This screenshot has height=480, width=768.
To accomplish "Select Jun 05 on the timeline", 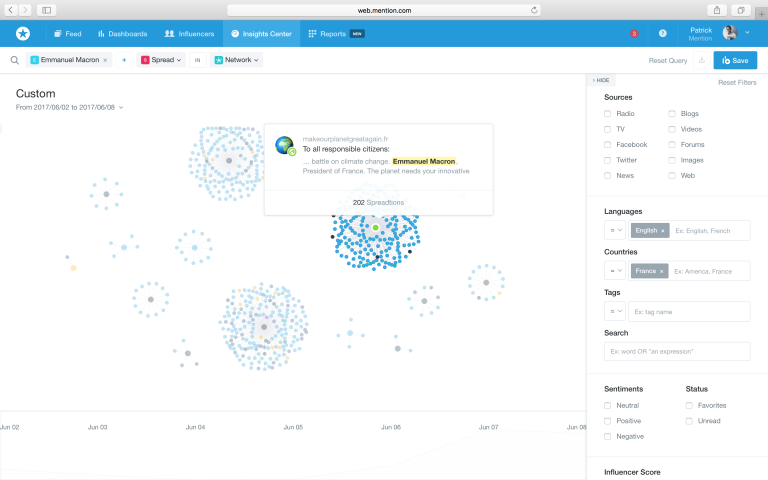I will (x=293, y=427).
